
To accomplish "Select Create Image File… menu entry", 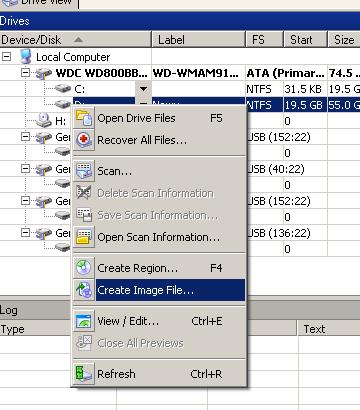I will [x=159, y=290].
